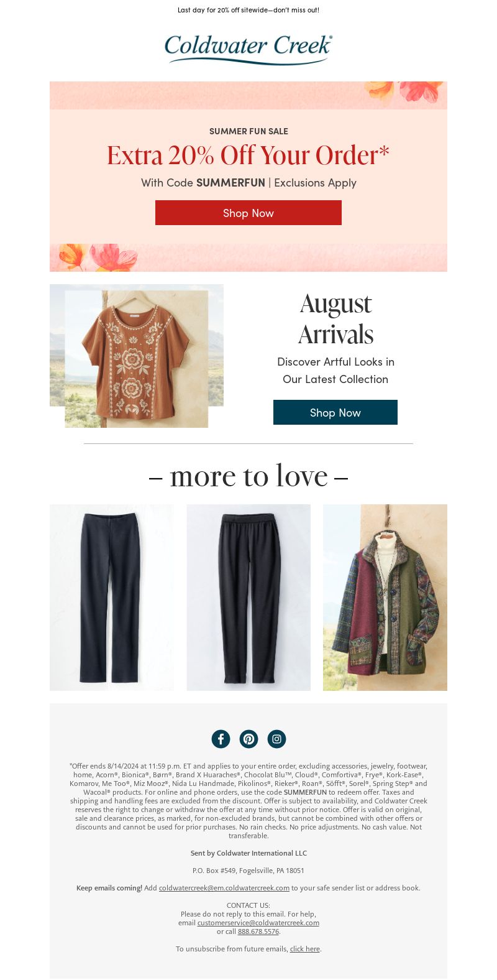Click the coldwatercreek@em.coldwatercreek.com address link
This screenshot has width=497, height=980.
click(224, 888)
